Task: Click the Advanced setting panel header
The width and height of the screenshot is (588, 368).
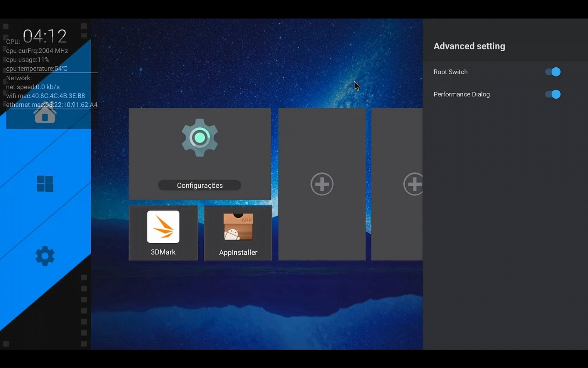Action: click(469, 46)
